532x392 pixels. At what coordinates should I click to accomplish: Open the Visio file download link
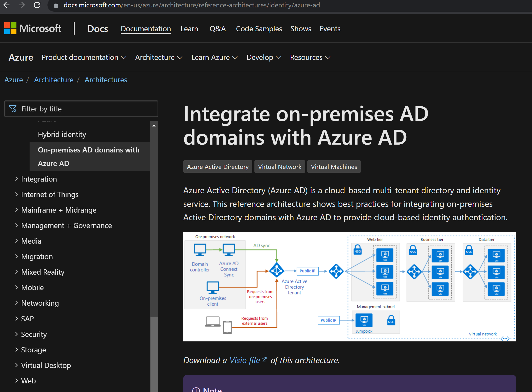click(244, 360)
